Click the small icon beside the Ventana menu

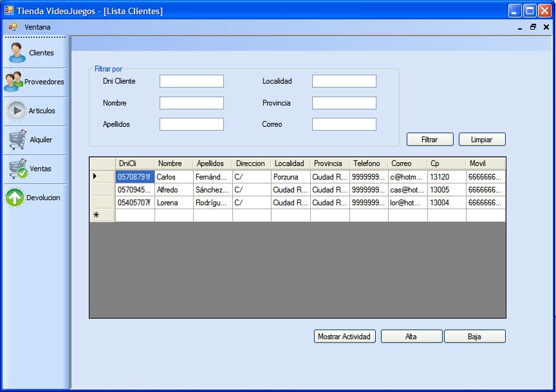(13, 27)
